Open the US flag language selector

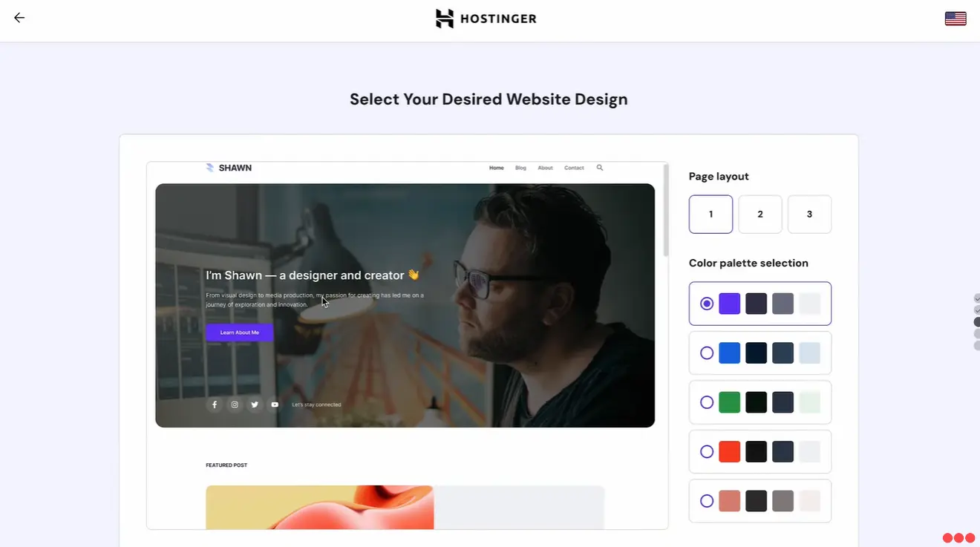click(955, 18)
